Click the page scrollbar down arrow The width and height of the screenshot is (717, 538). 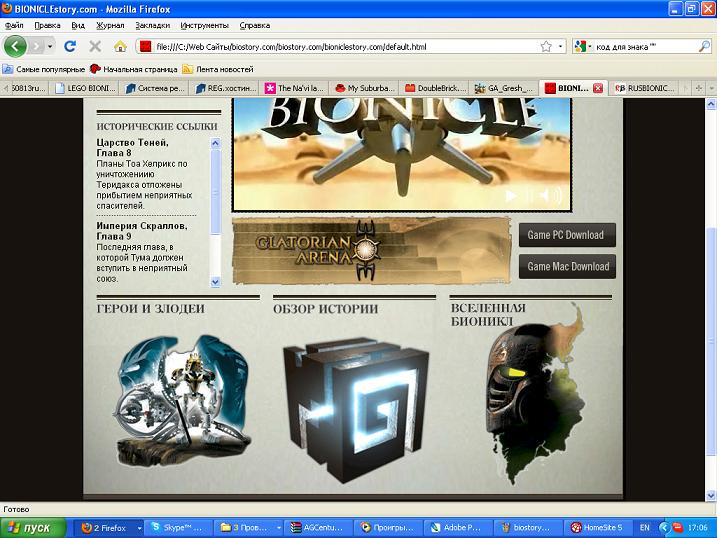tap(711, 495)
